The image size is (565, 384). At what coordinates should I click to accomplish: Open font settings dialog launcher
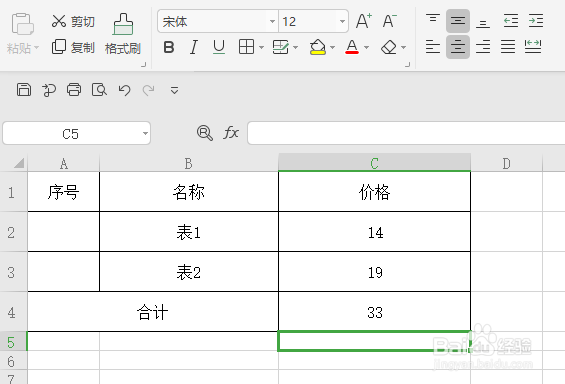[x=408, y=64]
